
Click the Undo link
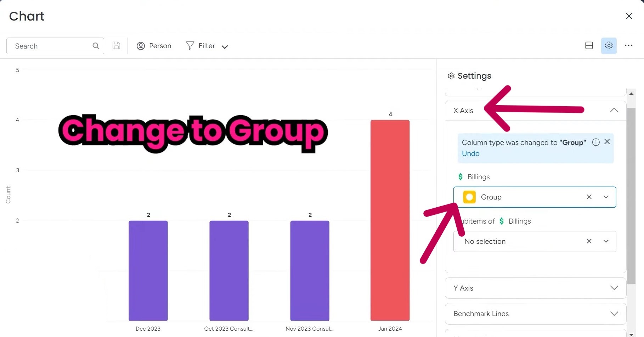470,153
